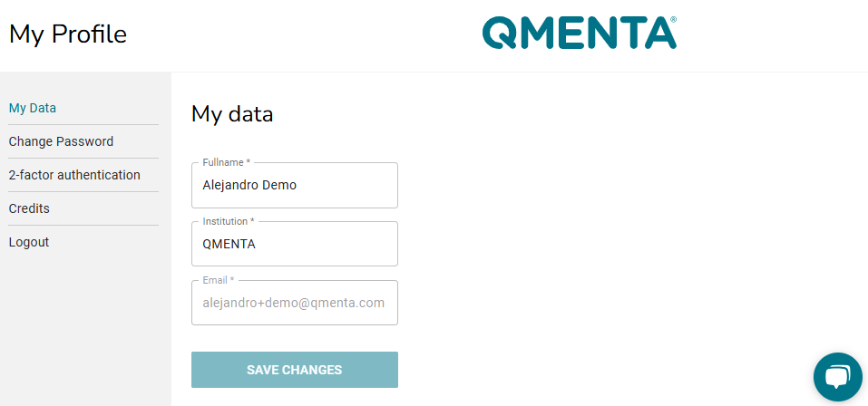The image size is (868, 406).
Task: Go to 2-factor authentication settings
Action: point(74,175)
